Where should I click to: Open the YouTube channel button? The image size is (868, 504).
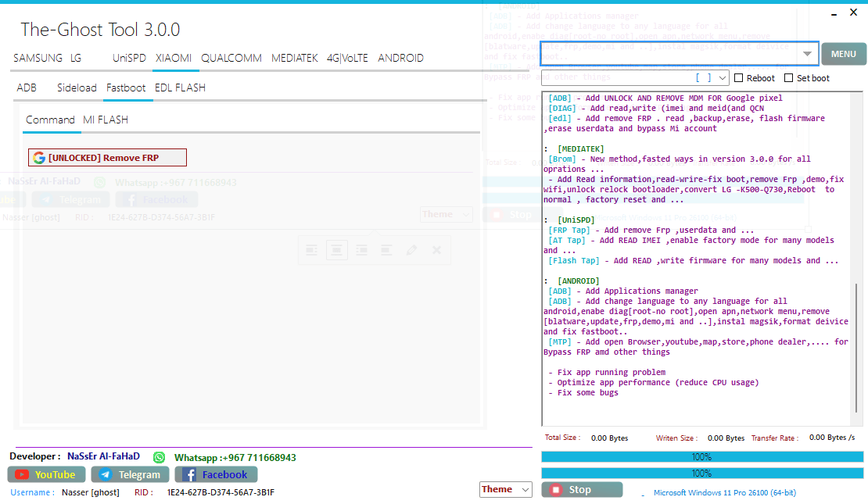click(x=46, y=474)
